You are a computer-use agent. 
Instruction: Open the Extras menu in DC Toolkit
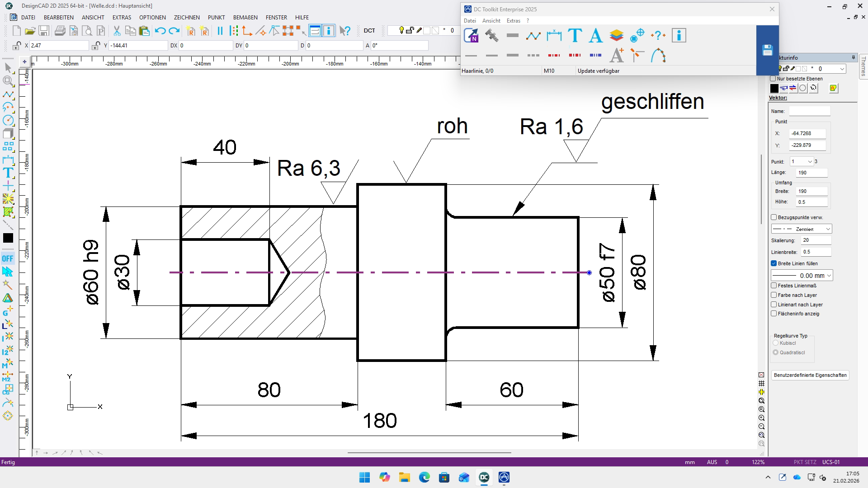513,21
